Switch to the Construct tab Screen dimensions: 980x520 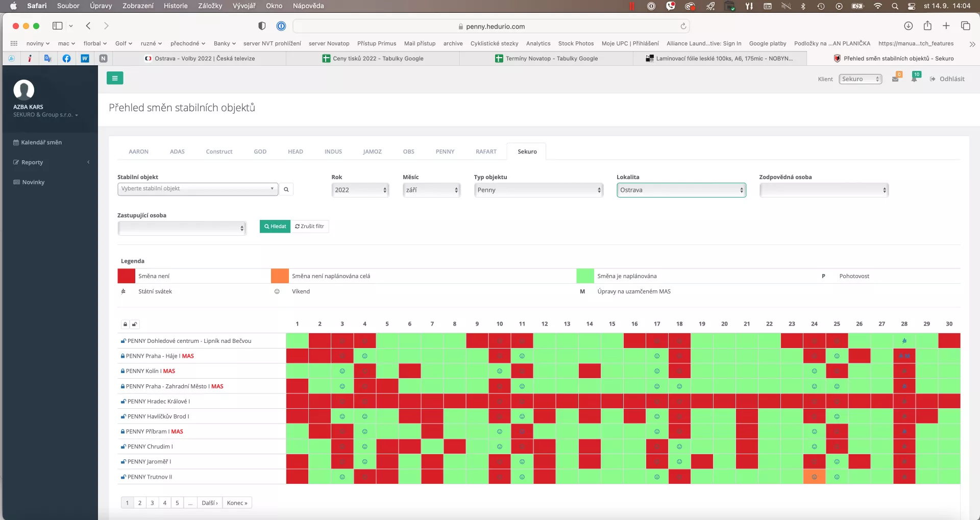click(219, 152)
